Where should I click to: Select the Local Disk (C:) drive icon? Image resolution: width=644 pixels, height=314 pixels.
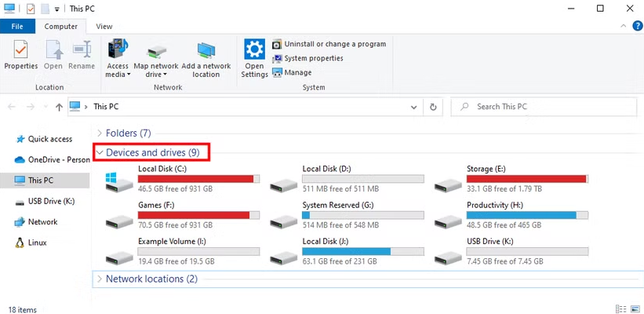tap(120, 182)
